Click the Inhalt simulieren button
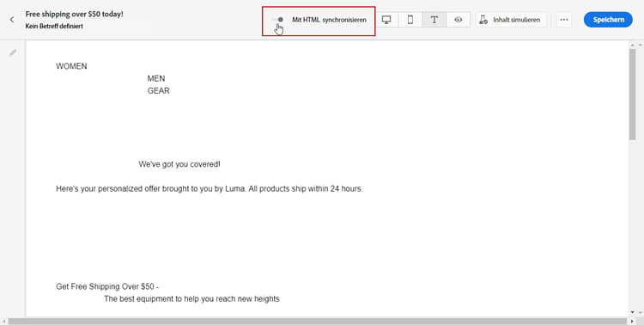This screenshot has height=325, width=644. tap(511, 20)
